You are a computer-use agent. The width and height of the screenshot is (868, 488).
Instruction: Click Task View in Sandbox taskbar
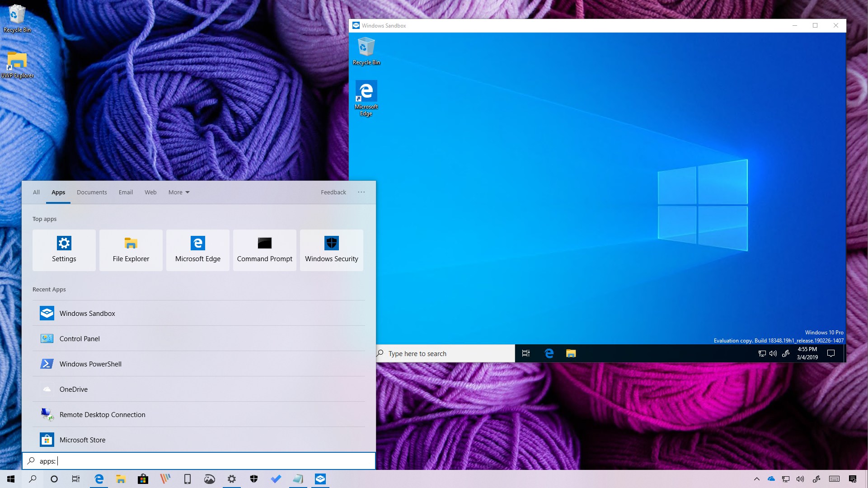[x=525, y=353]
